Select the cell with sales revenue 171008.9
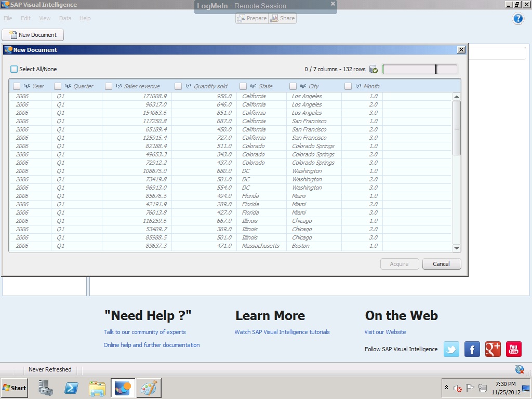Screen dimensions: 532x399 (x=137, y=96)
